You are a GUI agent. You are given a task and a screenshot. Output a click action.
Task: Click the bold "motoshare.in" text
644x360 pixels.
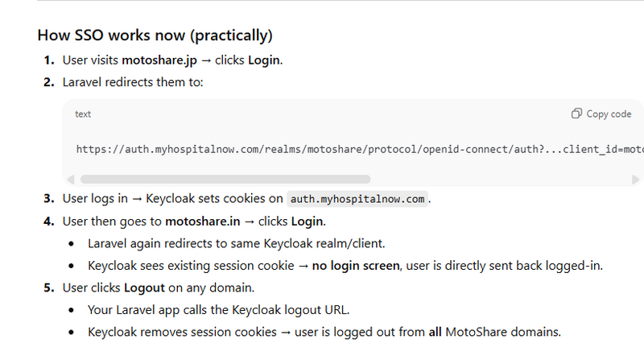coord(201,220)
